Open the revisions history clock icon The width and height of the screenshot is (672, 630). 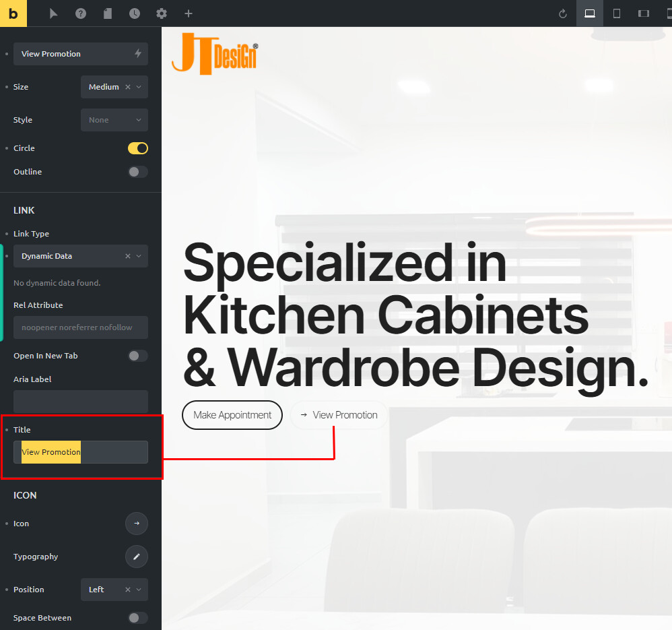pyautogui.click(x=135, y=13)
